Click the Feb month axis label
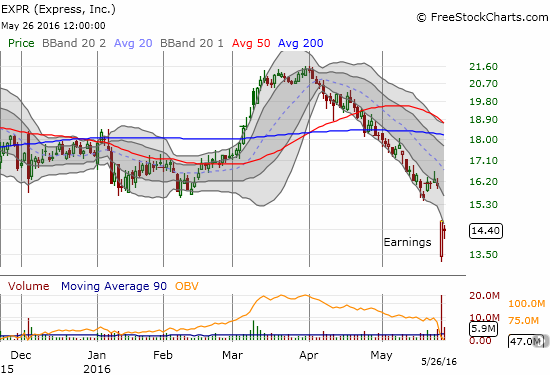550x375 pixels. coord(163,355)
